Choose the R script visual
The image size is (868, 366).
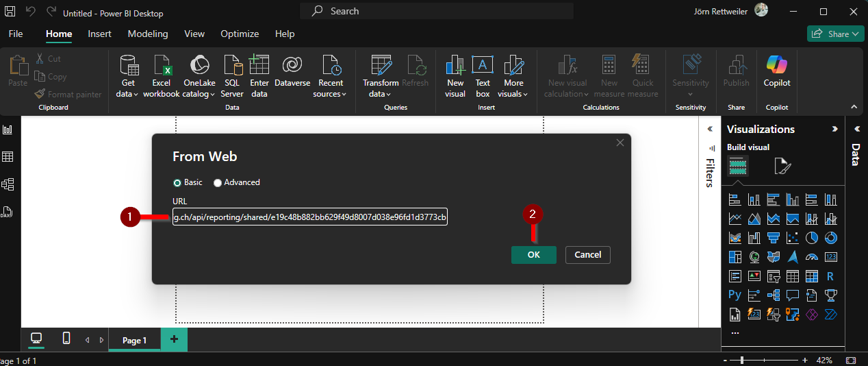coord(831,277)
